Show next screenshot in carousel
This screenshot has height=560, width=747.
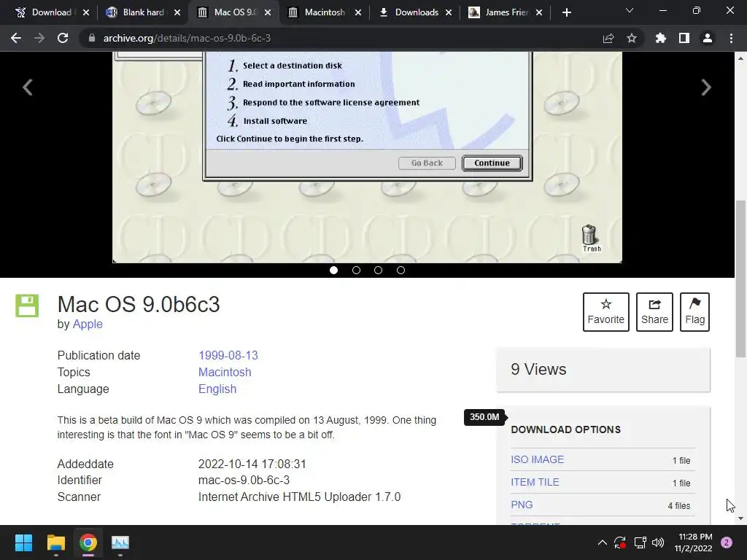706,87
